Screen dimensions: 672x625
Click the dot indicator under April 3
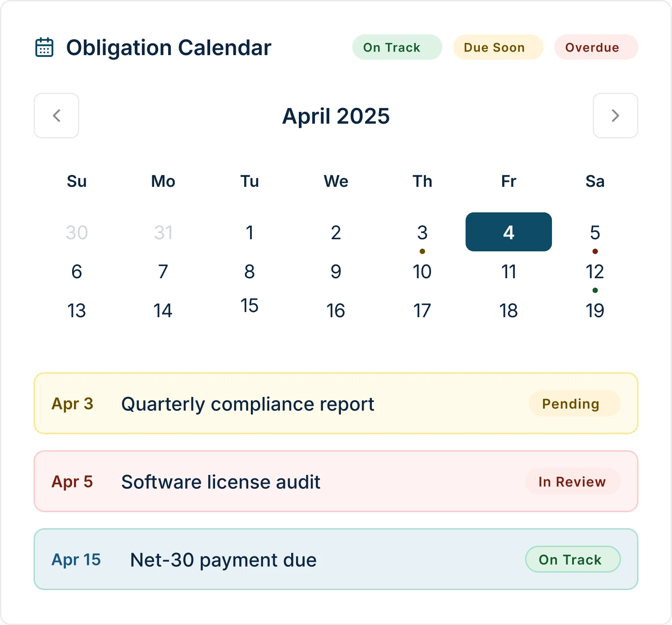click(422, 251)
